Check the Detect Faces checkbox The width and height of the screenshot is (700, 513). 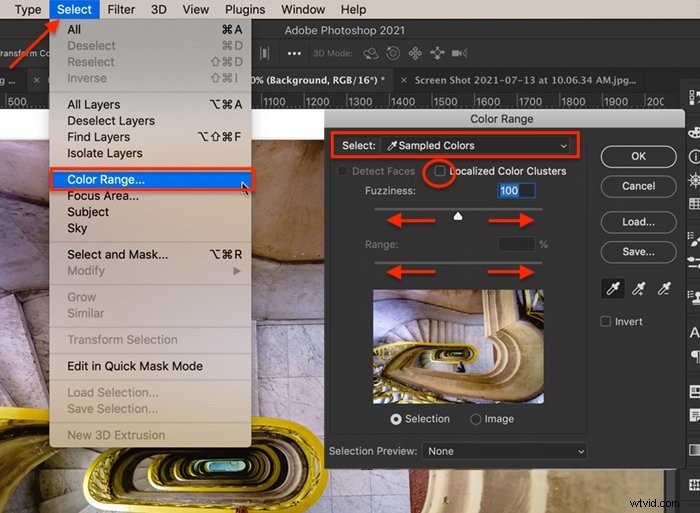[x=342, y=171]
